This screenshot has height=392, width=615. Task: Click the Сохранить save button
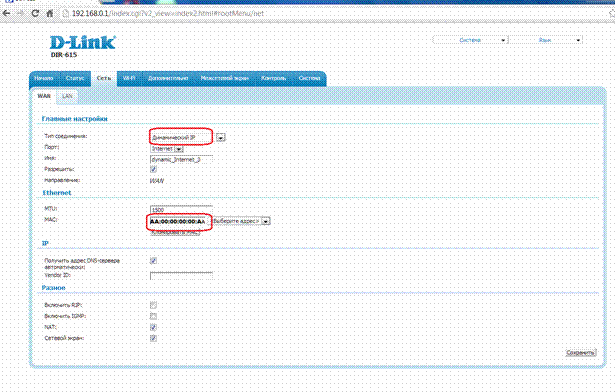pyautogui.click(x=581, y=353)
